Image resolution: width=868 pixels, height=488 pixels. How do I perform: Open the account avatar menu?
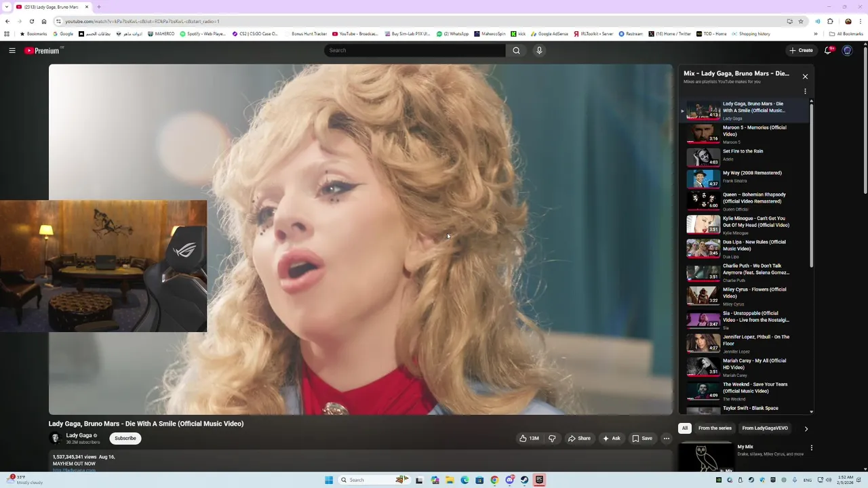click(x=847, y=50)
